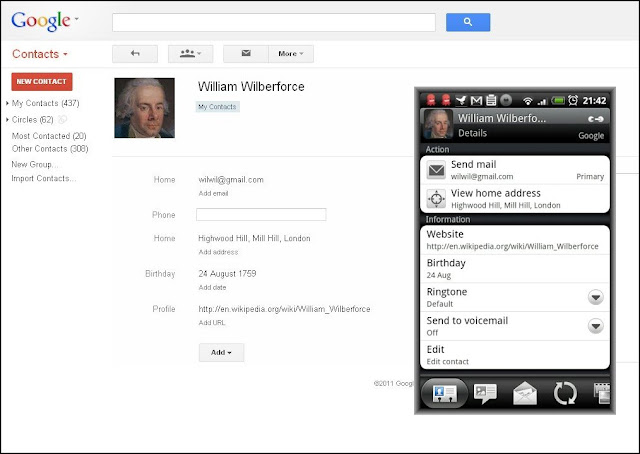
Task: Tap the linked contacts chain icon
Action: tap(596, 119)
